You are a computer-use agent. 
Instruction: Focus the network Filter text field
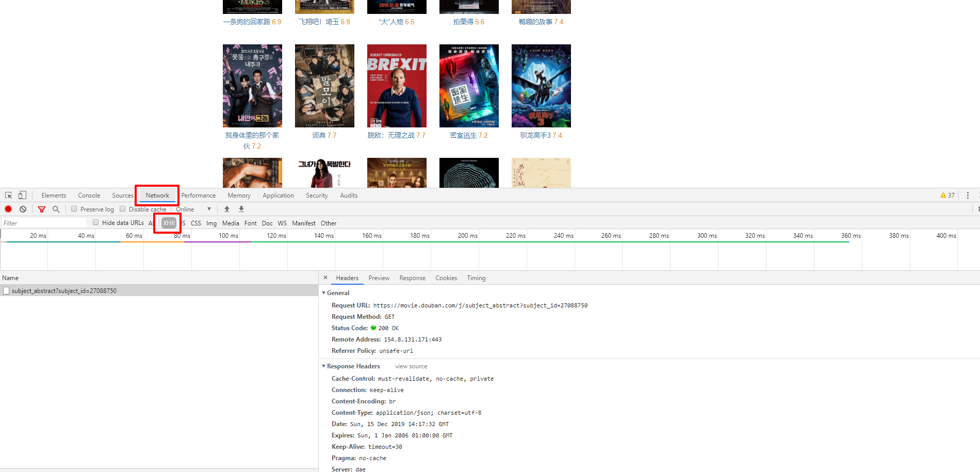(x=44, y=223)
